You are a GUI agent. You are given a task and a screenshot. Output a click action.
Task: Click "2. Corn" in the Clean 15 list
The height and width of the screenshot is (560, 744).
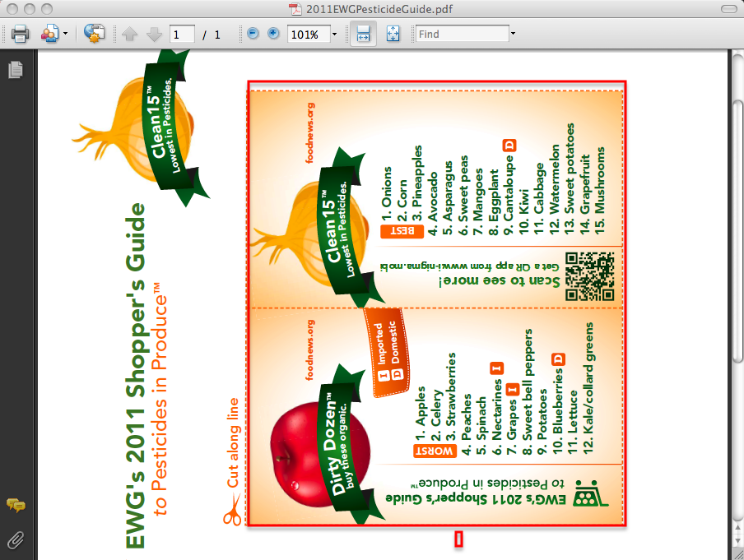coord(402,200)
